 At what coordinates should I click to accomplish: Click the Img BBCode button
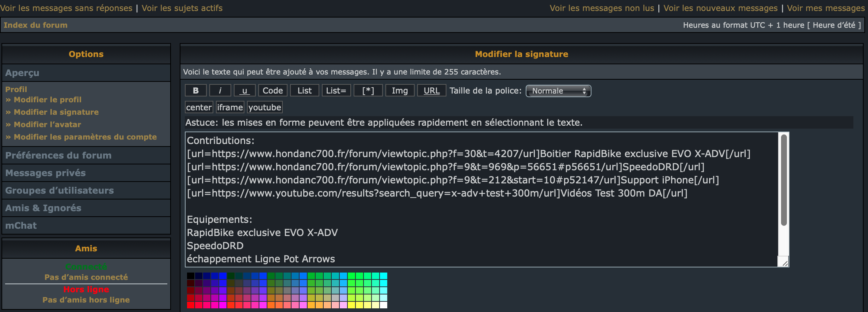coord(400,91)
